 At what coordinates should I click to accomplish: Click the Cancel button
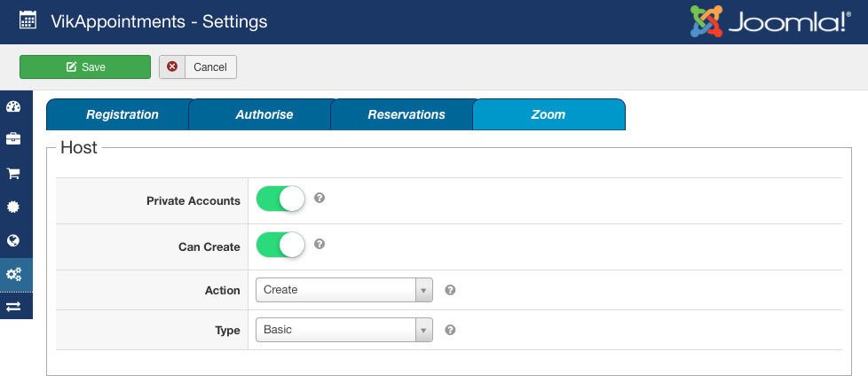(x=198, y=66)
